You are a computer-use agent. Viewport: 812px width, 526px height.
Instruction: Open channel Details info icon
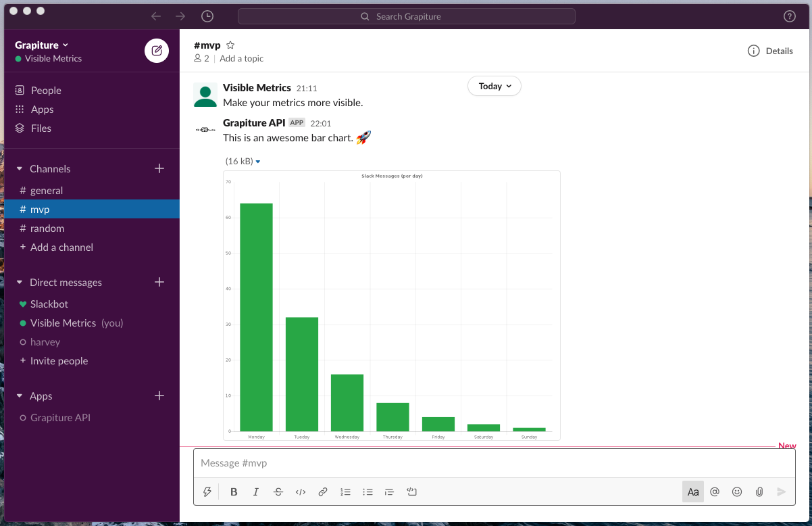[753, 51]
